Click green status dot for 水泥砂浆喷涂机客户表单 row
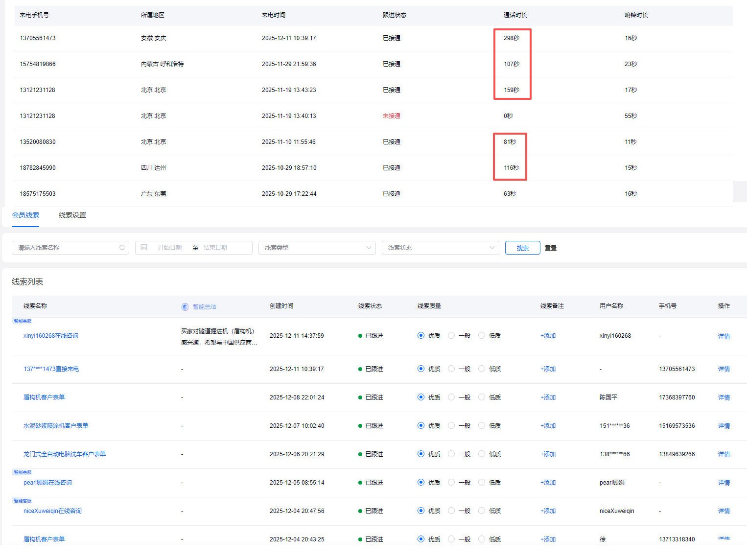This screenshot has width=747, height=560. point(360,426)
